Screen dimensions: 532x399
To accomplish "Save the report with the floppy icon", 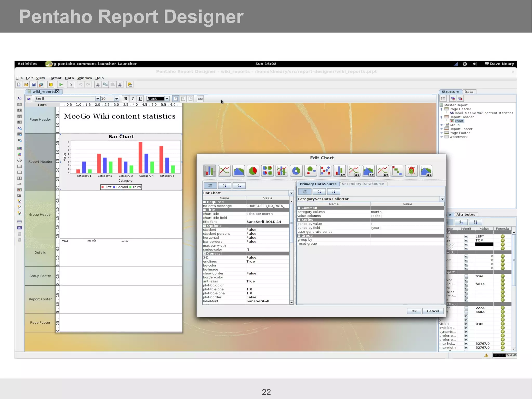I will click(x=34, y=84).
